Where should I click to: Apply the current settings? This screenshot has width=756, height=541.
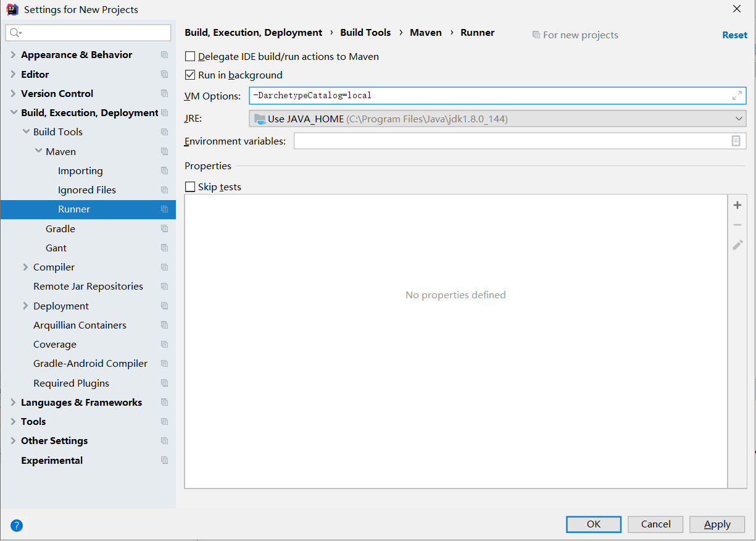click(717, 524)
